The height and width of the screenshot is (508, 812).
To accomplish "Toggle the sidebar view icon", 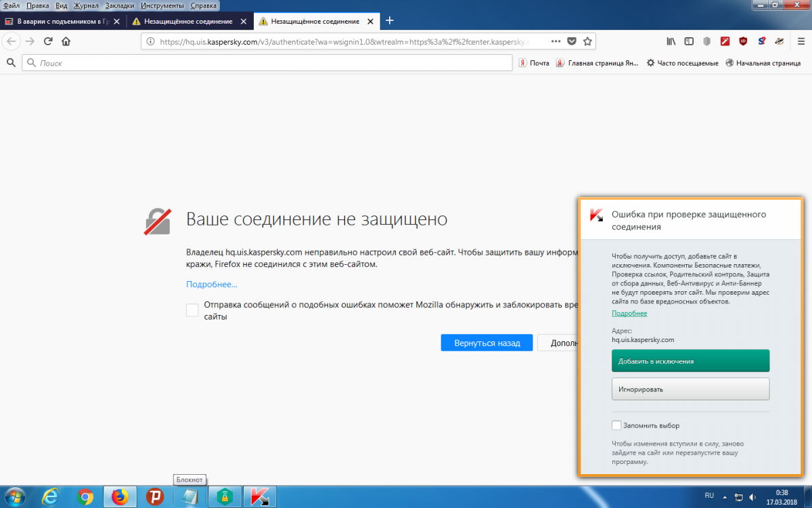I will click(689, 41).
